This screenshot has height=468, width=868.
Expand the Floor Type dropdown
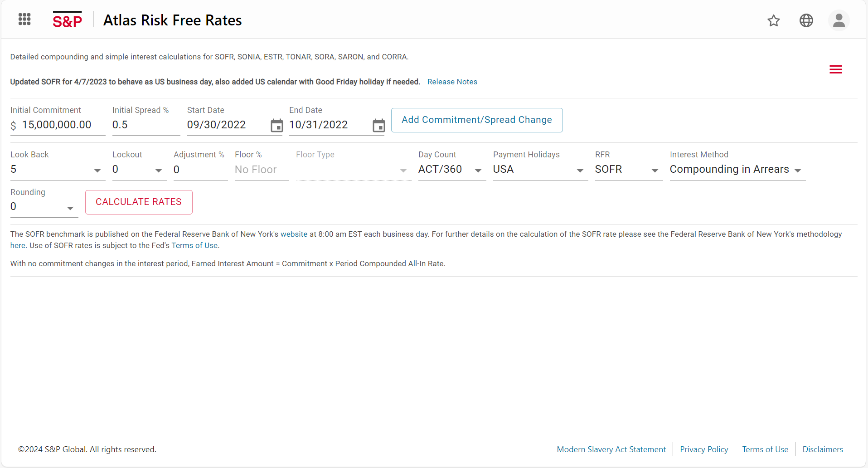point(354,170)
